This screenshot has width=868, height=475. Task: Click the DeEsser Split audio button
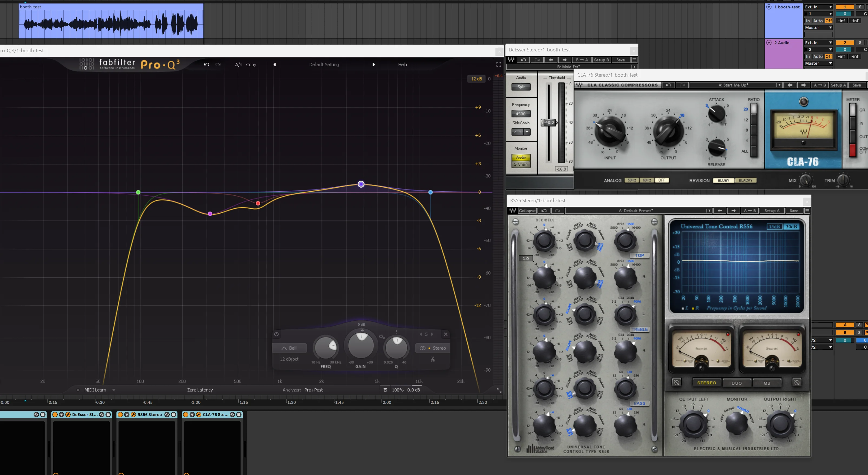click(521, 87)
